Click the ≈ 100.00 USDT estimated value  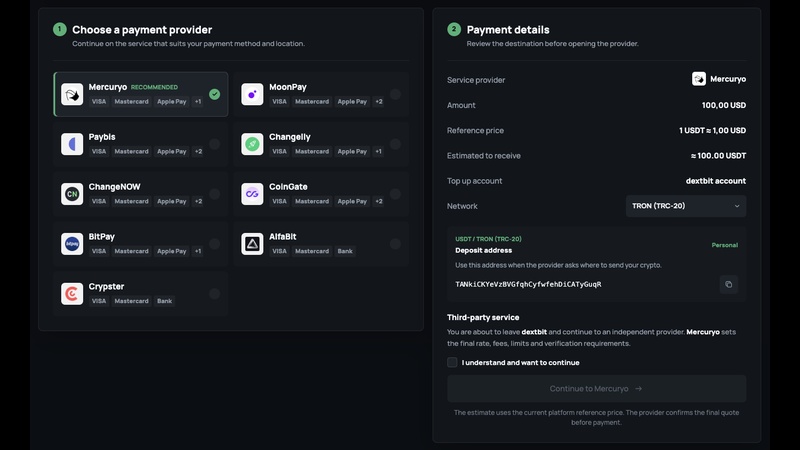point(718,156)
